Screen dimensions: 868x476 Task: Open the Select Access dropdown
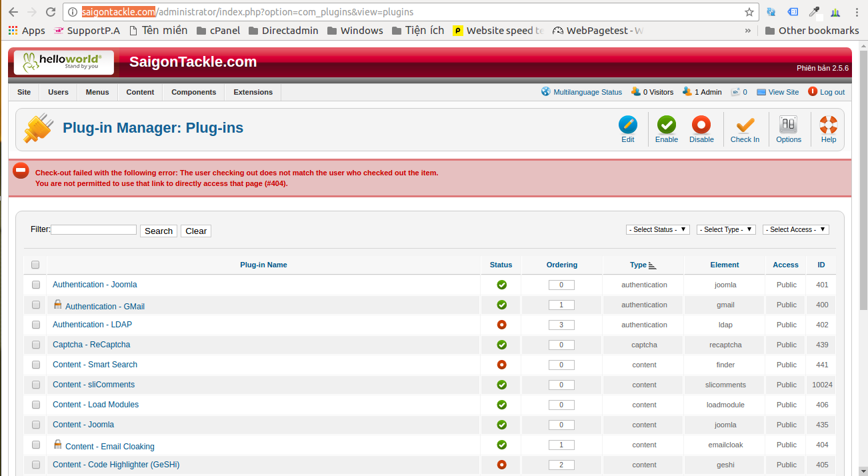point(796,229)
